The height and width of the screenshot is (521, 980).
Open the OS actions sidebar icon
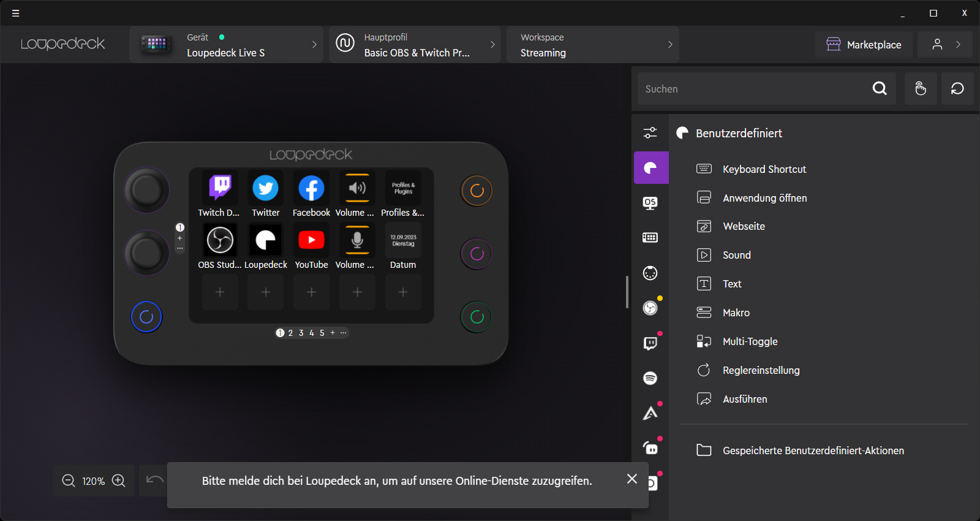click(650, 203)
